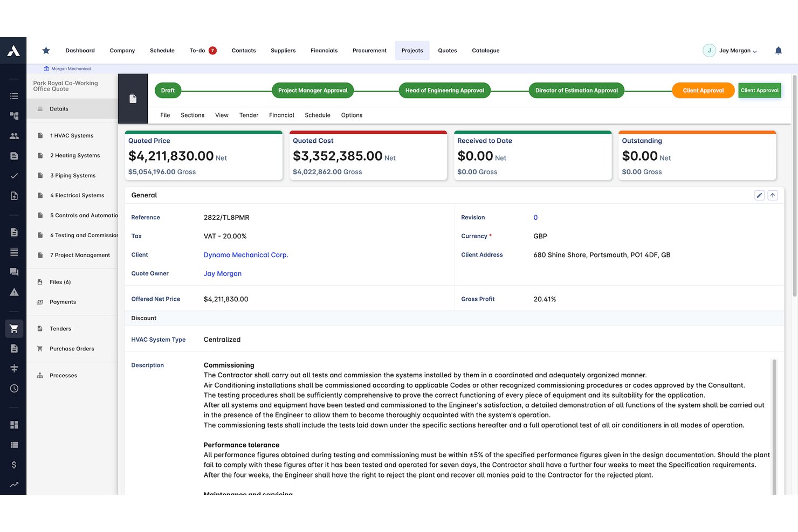Select the Draft workflow stage
Image resolution: width=798 pixels, height=532 pixels.
tap(168, 91)
